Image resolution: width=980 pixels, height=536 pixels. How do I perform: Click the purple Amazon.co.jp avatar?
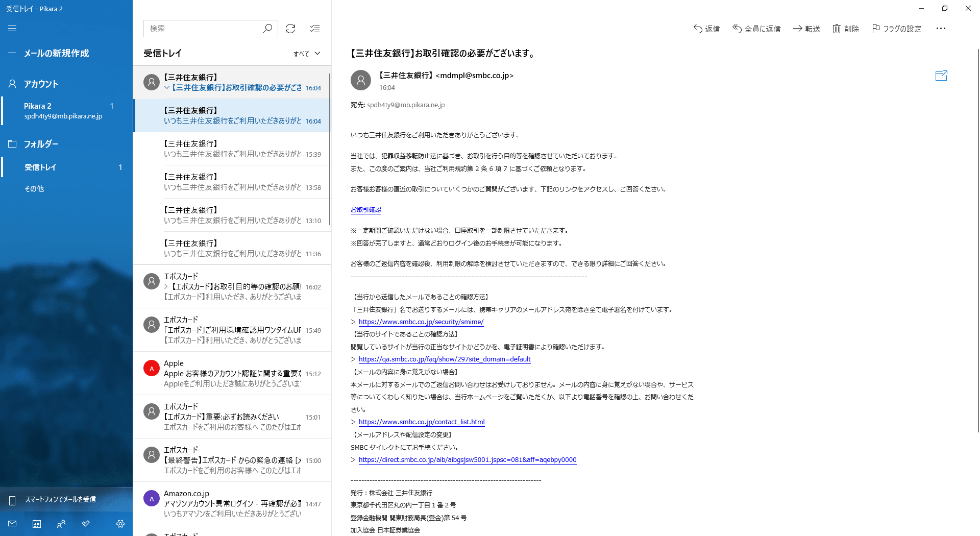pos(152,498)
